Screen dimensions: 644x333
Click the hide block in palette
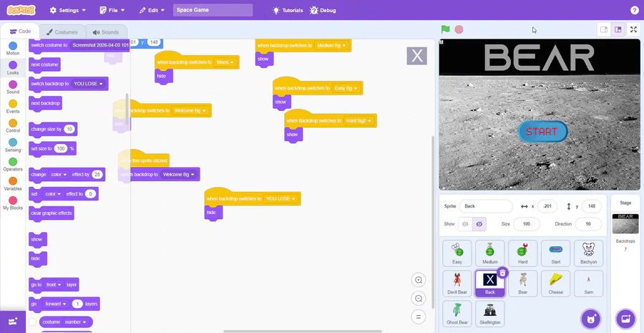38,259
